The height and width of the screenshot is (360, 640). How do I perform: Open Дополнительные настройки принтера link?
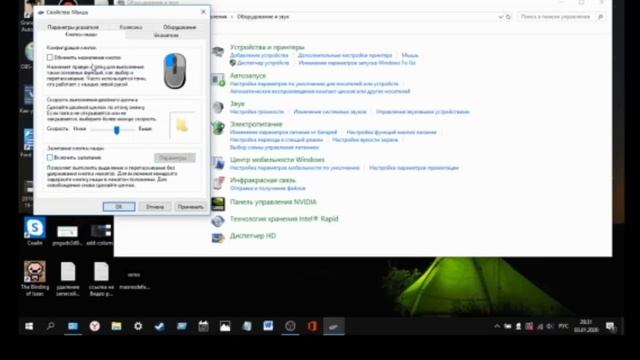[x=345, y=55]
